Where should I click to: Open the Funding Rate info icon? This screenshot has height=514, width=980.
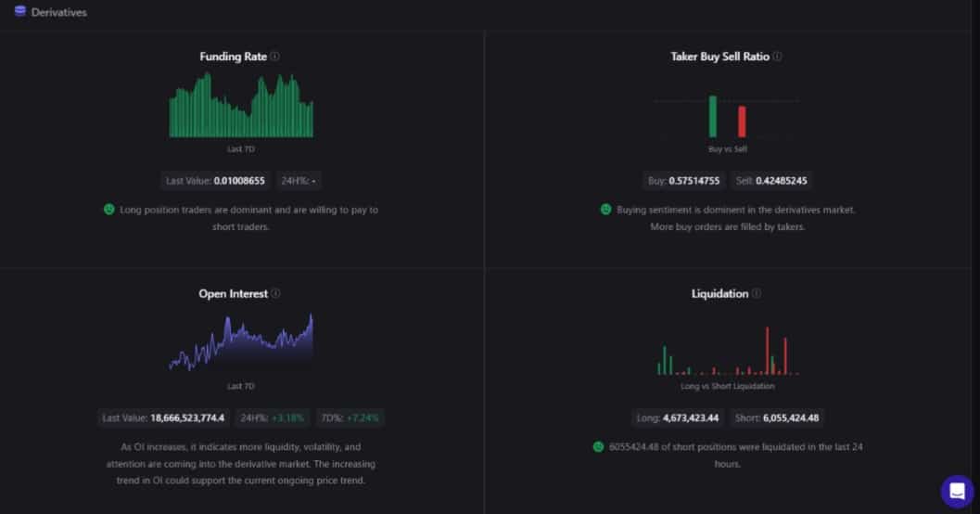pyautogui.click(x=275, y=57)
